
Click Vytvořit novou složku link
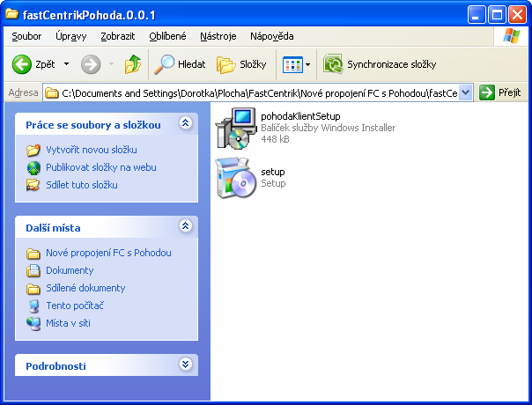tap(92, 150)
